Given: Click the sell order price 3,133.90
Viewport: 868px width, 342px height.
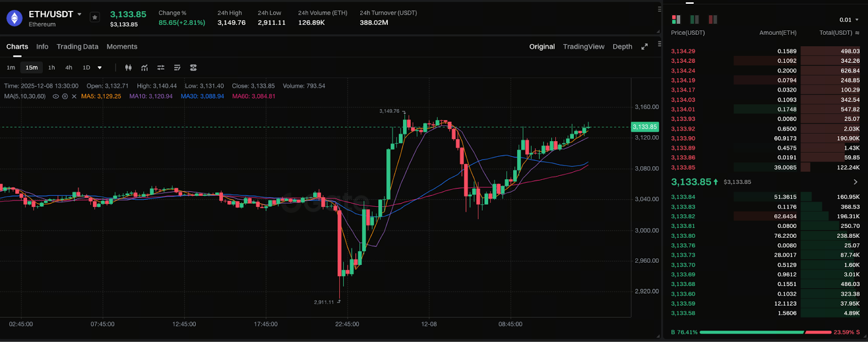Looking at the screenshot, I should point(683,139).
